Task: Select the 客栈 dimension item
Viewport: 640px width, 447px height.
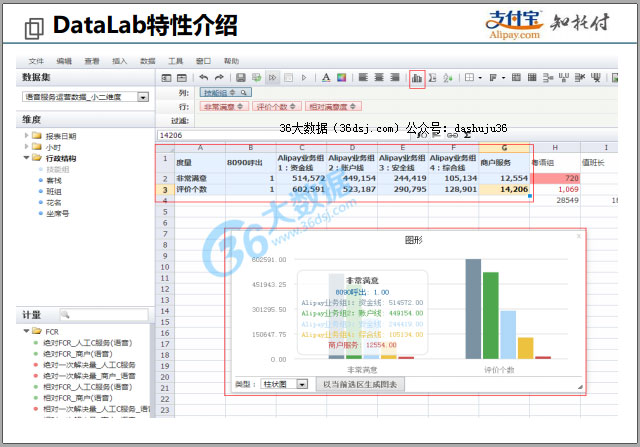Action: click(x=53, y=180)
